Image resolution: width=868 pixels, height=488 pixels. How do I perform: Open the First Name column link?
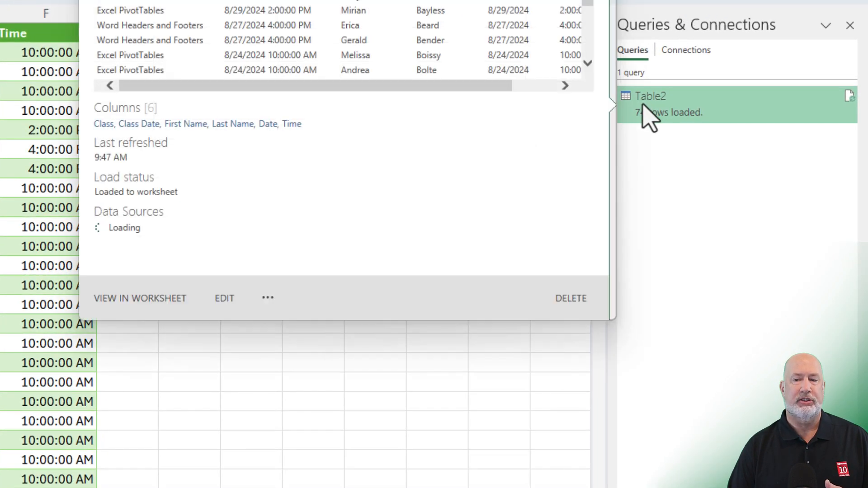point(185,123)
